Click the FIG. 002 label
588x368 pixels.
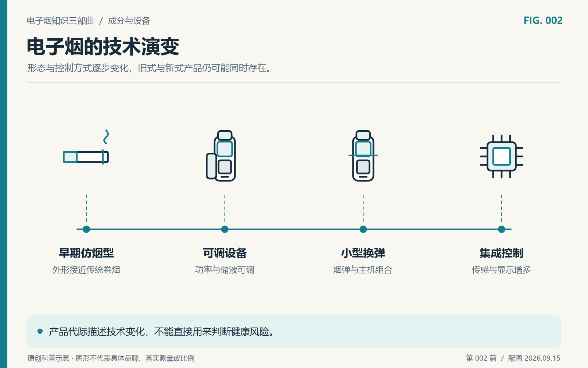543,21
